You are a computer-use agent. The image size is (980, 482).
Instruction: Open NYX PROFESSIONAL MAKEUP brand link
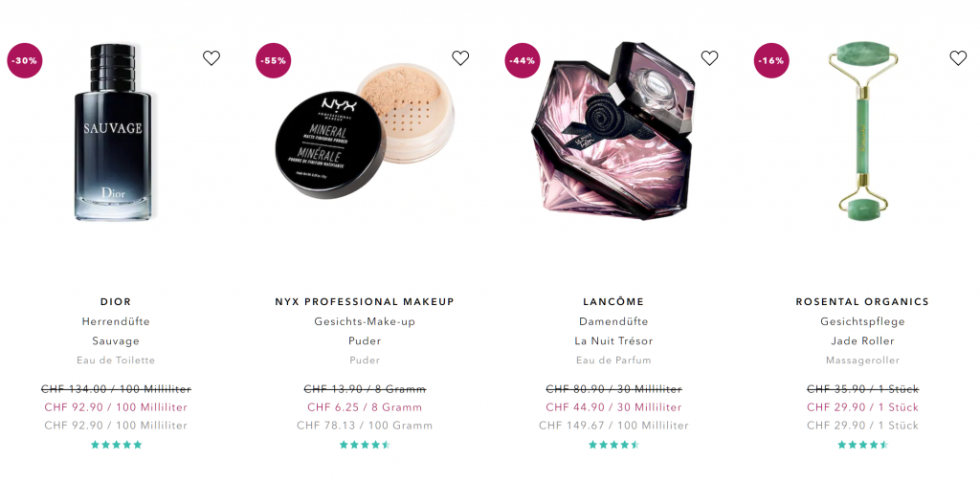click(x=365, y=301)
